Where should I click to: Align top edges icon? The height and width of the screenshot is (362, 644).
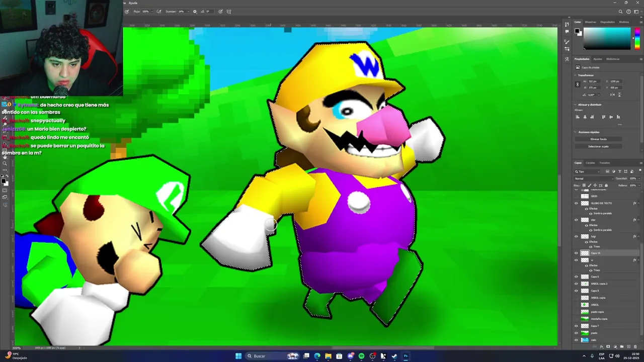point(604,117)
